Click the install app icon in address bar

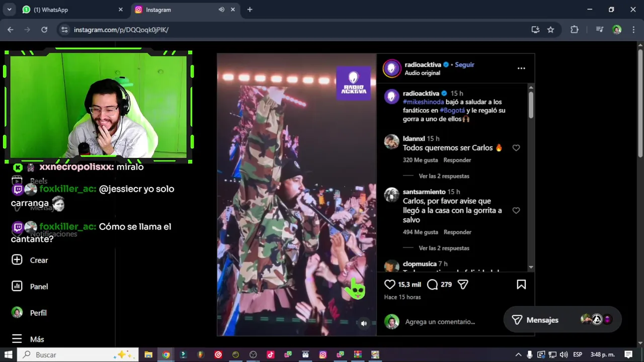pyautogui.click(x=535, y=30)
